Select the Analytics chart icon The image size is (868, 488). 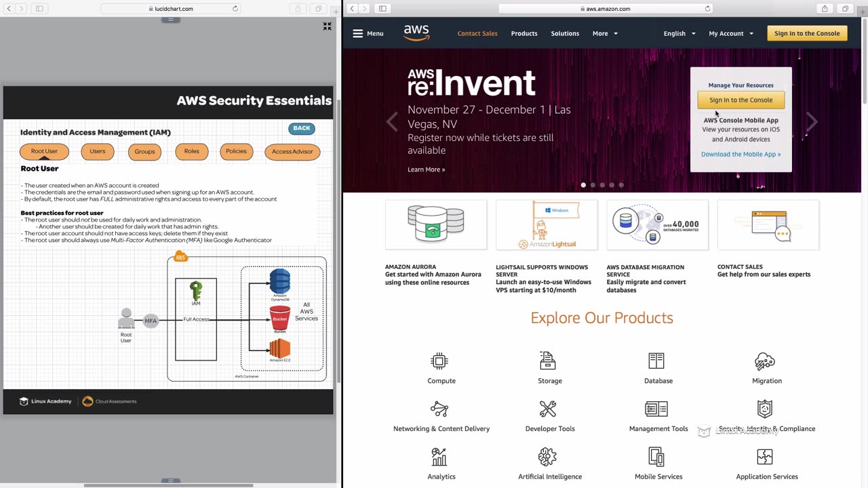click(x=439, y=457)
